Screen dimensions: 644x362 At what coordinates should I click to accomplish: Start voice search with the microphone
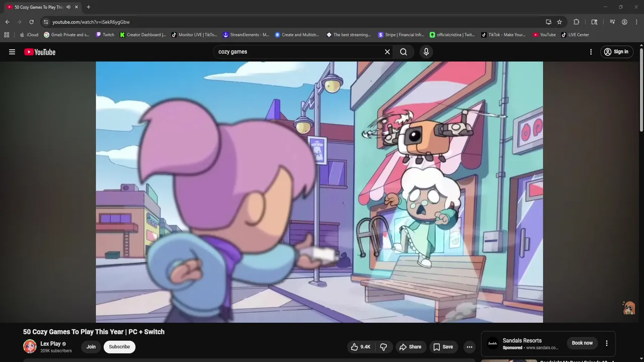point(426,52)
